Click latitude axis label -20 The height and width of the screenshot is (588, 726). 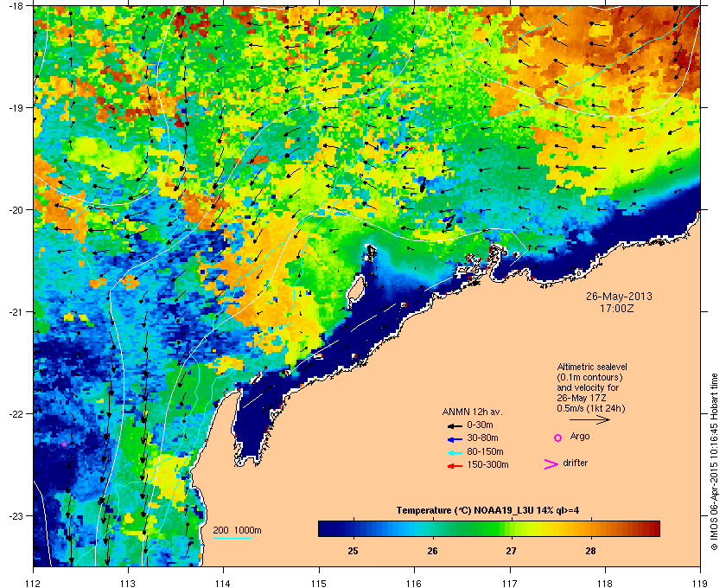(x=16, y=210)
